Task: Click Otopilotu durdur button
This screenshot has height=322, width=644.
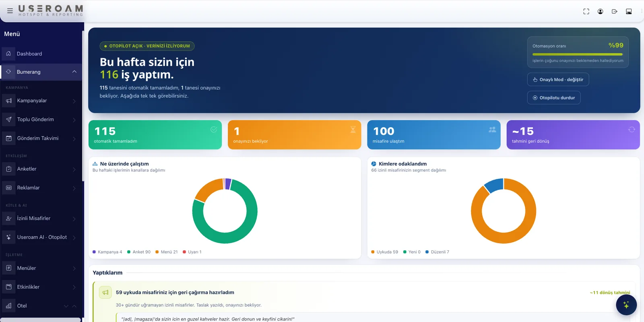Action: point(554,98)
